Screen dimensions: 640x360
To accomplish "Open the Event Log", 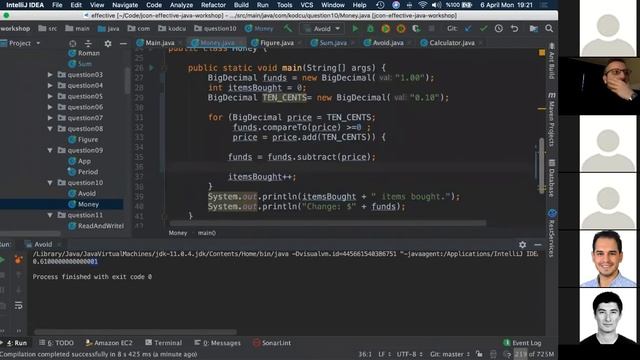I will point(522,343).
